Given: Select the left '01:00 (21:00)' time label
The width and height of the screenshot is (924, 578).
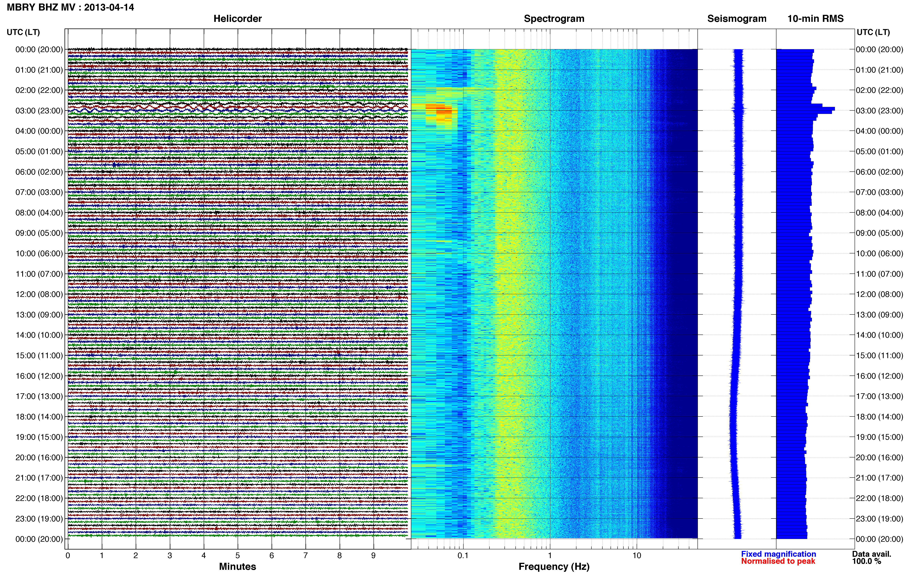Looking at the screenshot, I should click(39, 70).
